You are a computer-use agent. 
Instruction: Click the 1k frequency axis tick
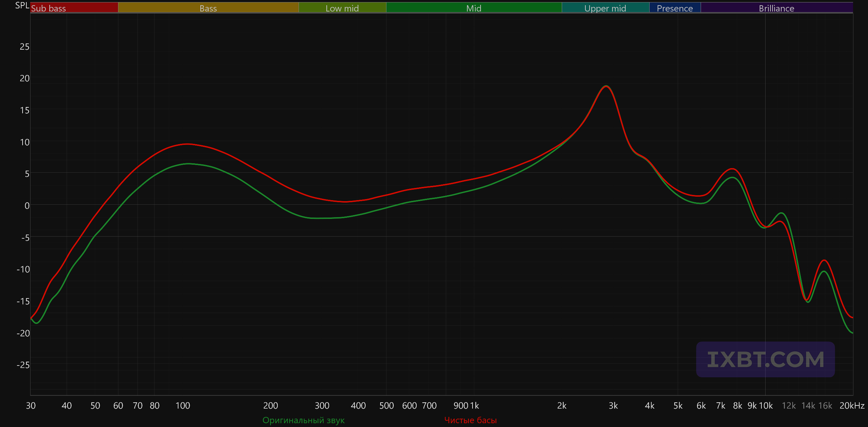(x=475, y=405)
